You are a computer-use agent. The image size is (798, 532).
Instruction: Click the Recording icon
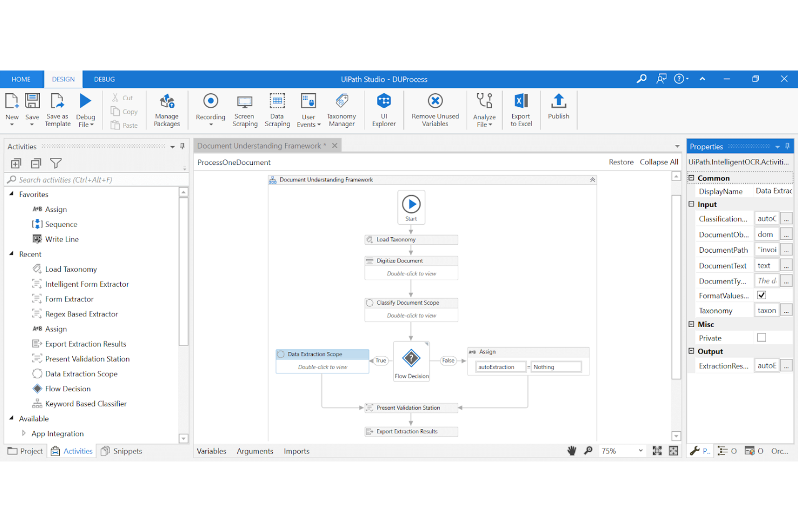pos(210,101)
